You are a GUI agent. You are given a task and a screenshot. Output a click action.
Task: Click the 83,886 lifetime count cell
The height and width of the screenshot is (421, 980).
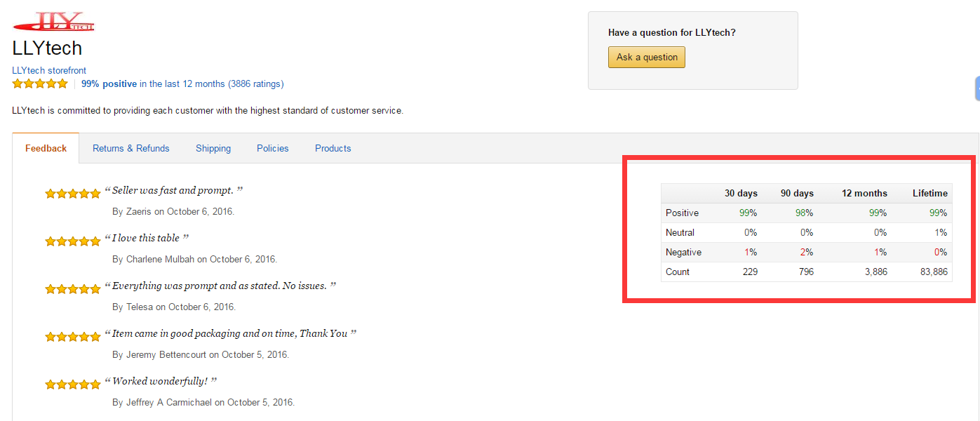(933, 272)
